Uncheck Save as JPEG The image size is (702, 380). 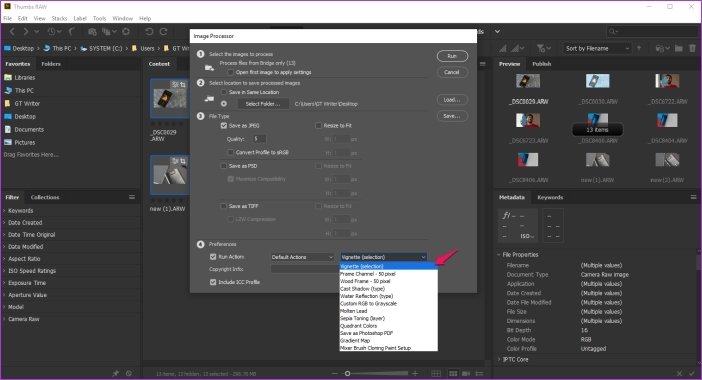point(224,126)
